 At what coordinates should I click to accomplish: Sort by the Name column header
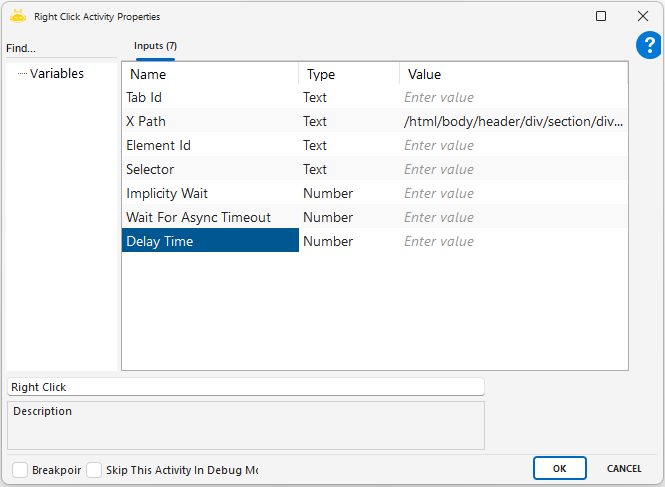210,74
